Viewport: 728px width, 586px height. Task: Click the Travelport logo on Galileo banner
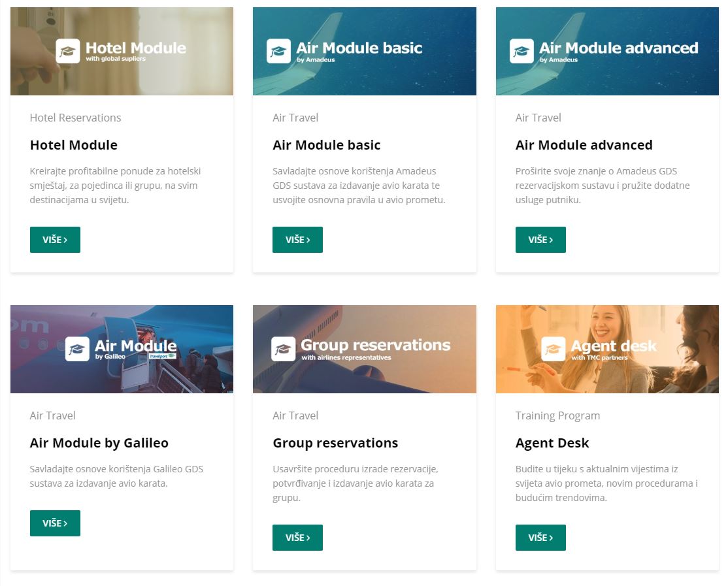163,356
